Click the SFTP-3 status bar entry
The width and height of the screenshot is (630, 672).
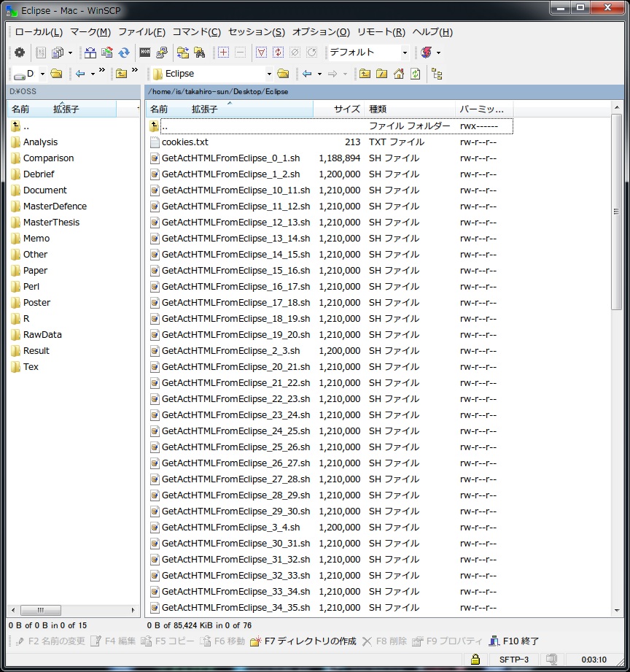(513, 660)
